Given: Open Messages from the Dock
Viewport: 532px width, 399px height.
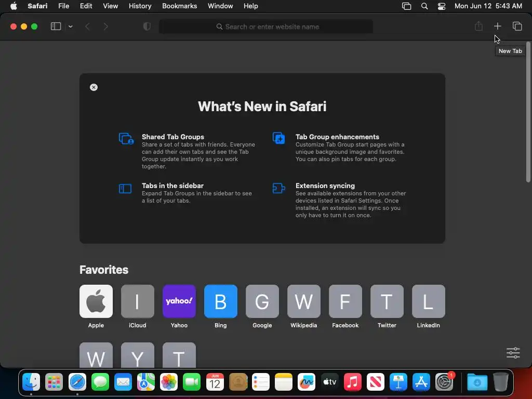Looking at the screenshot, I should pyautogui.click(x=100, y=382).
